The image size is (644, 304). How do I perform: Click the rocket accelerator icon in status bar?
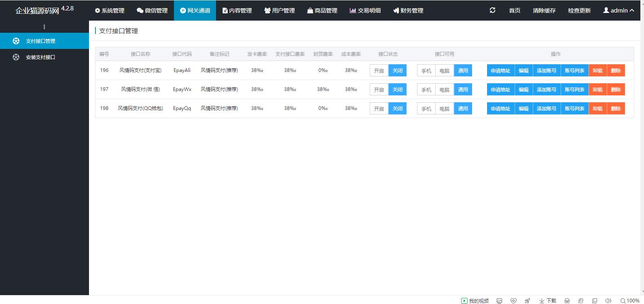[x=527, y=301]
